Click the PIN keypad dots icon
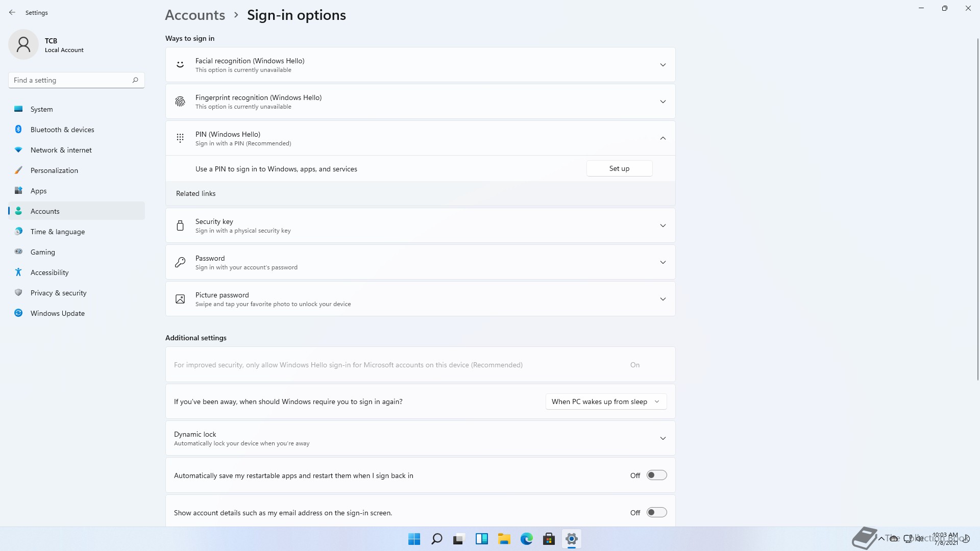 (x=180, y=138)
